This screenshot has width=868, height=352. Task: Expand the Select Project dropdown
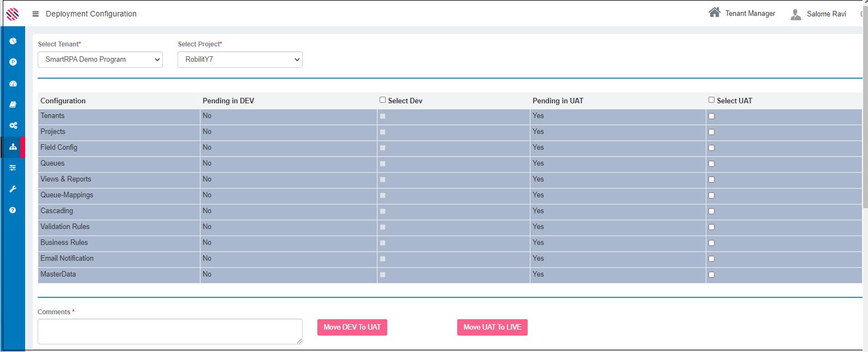(240, 60)
